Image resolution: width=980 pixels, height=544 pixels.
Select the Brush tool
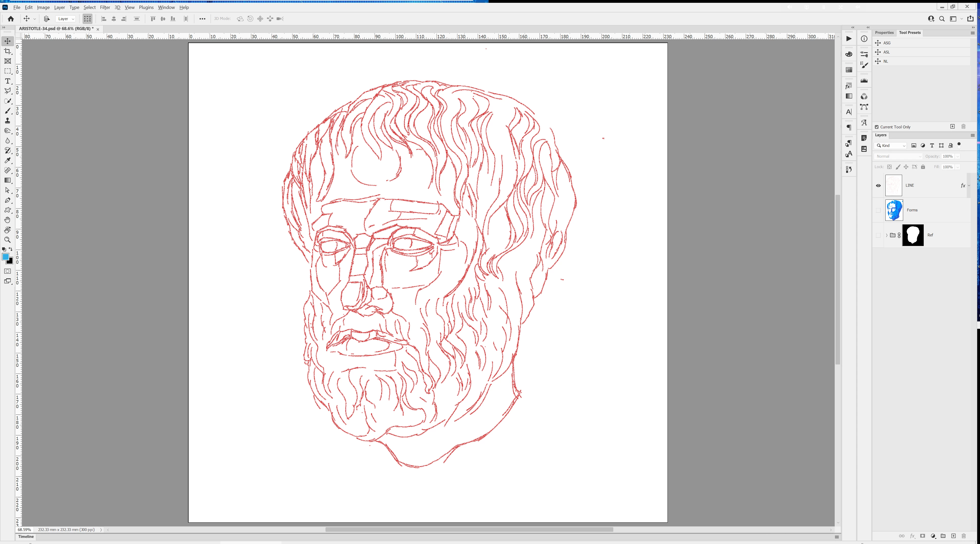pos(7,111)
